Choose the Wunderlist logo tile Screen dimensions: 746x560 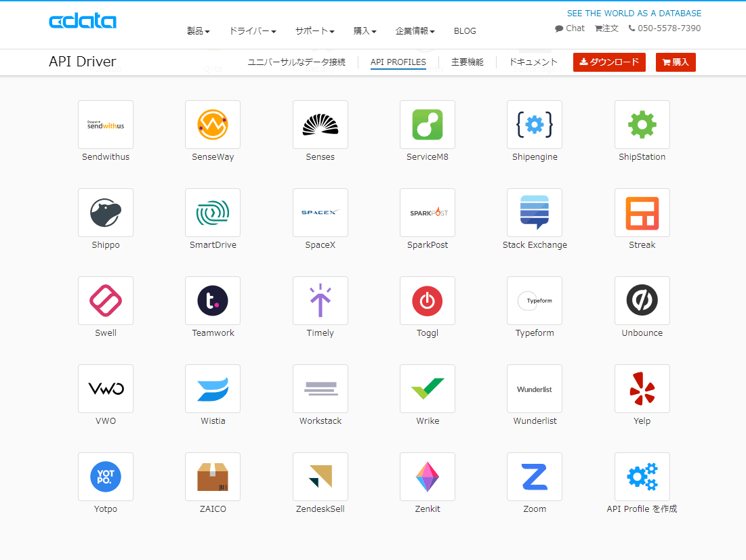(x=535, y=389)
